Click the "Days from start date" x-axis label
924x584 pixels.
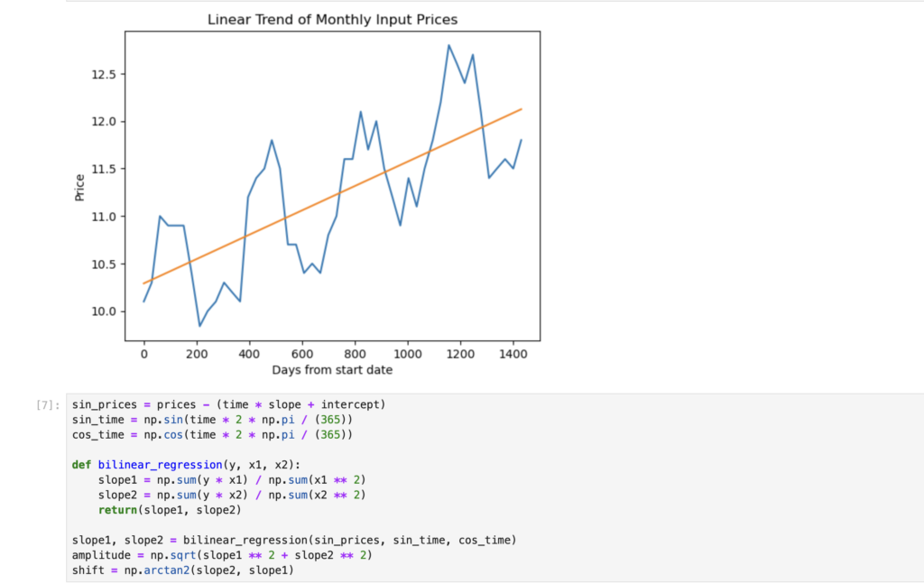tap(331, 369)
